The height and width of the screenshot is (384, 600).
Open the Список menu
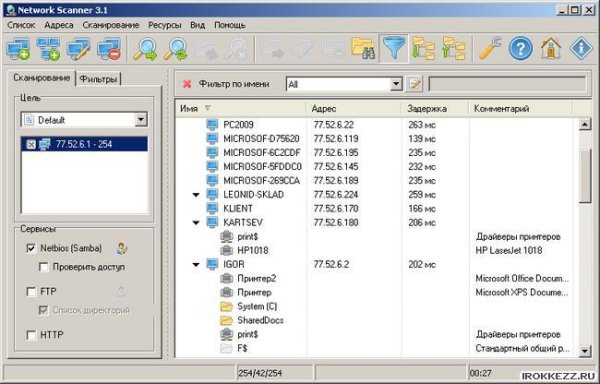pyautogui.click(x=21, y=25)
